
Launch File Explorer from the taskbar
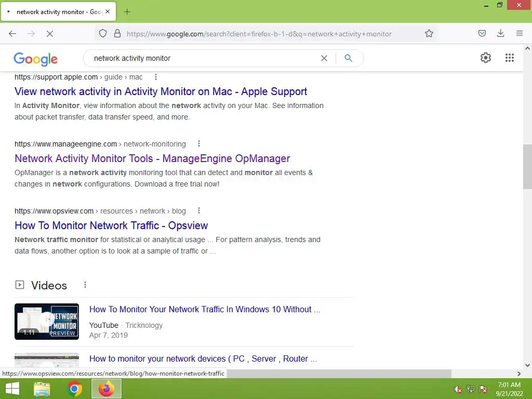click(42, 389)
